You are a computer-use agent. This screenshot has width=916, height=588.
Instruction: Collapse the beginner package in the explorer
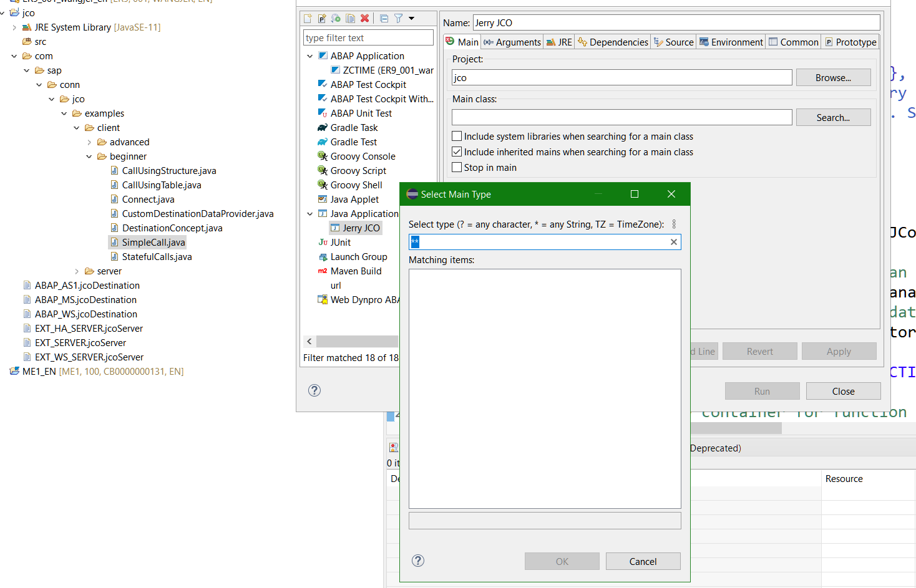click(x=89, y=156)
